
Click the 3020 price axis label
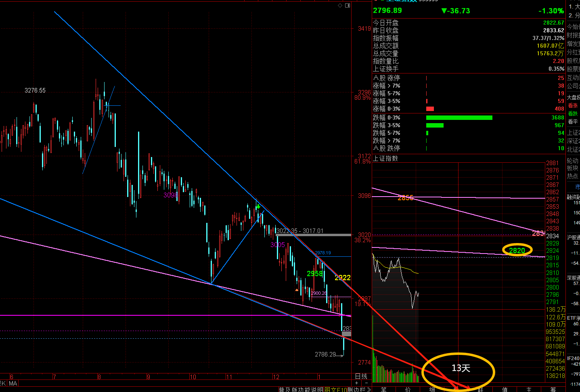click(x=364, y=235)
